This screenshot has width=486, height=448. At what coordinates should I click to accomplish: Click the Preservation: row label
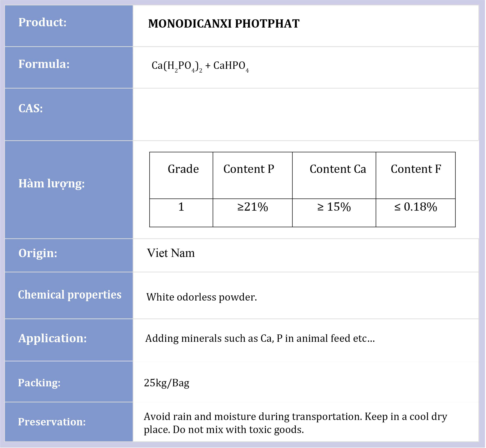(52, 422)
